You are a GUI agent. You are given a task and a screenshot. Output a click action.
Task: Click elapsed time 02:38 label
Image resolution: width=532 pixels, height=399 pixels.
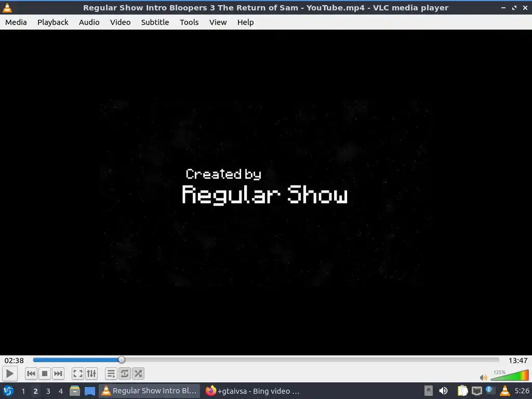point(14,361)
